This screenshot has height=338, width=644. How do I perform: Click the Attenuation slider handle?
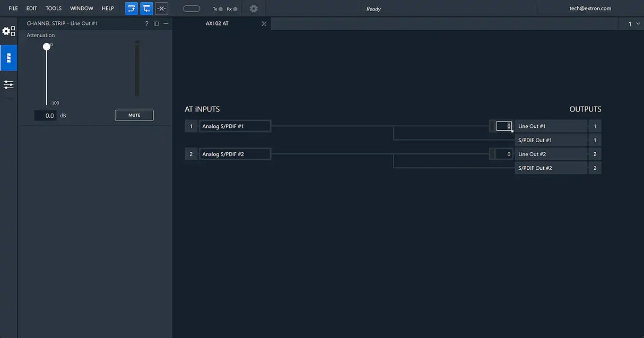tap(47, 47)
